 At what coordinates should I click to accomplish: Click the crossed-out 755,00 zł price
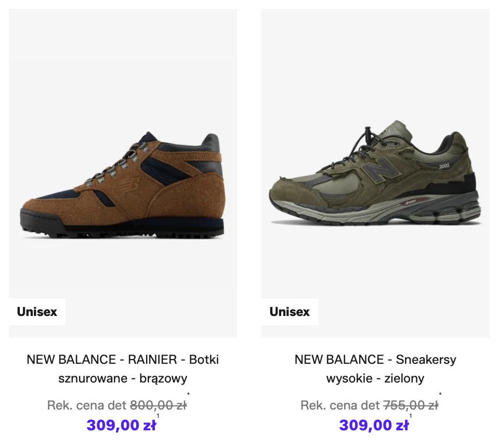pyautogui.click(x=411, y=405)
